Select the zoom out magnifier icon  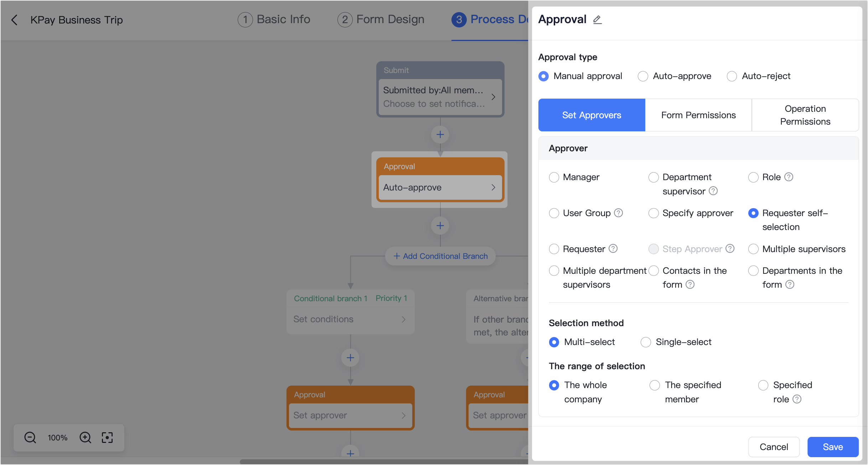[30, 438]
